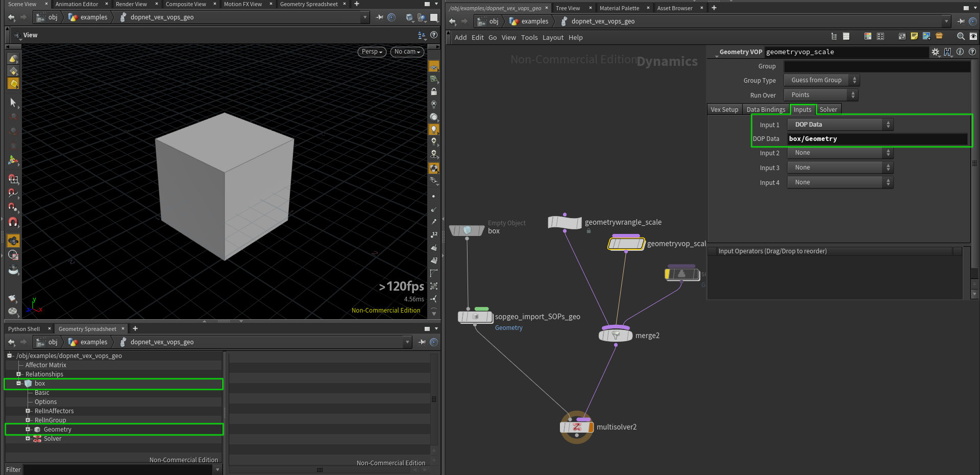Toggle the lock camera padlock icon
This screenshot has width=980, height=475.
(x=434, y=92)
